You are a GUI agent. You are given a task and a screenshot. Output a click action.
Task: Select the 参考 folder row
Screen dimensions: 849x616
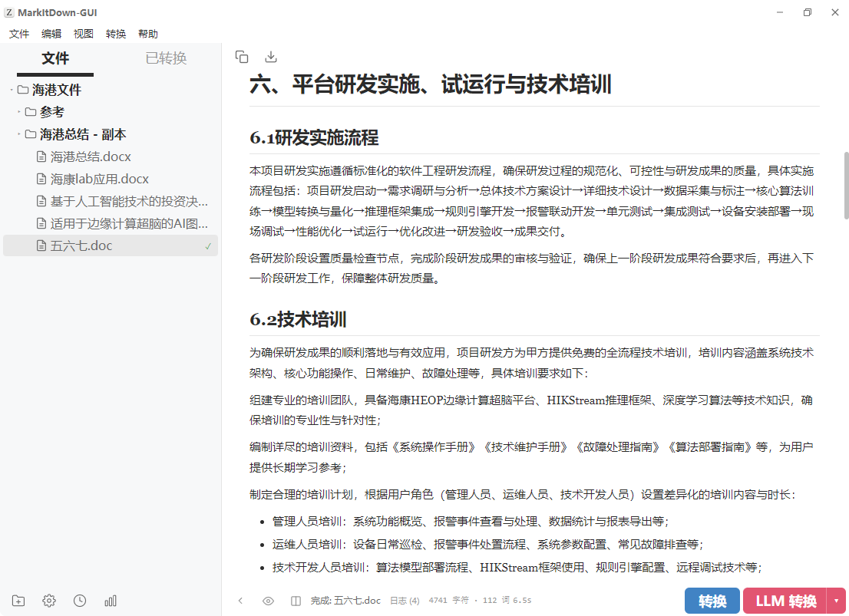click(x=111, y=112)
